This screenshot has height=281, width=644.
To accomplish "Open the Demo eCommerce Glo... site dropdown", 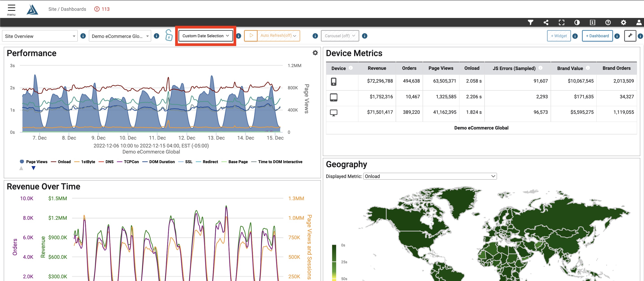I will point(120,36).
